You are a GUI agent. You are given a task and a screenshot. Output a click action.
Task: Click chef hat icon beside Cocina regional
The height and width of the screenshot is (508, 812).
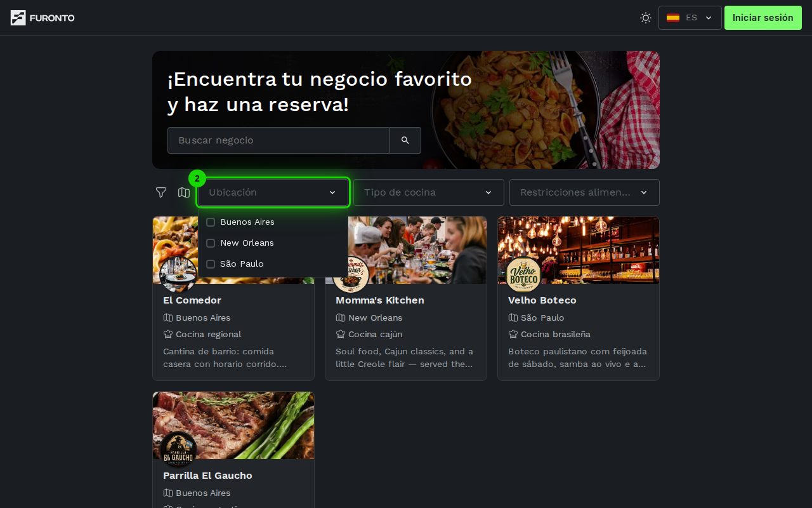[x=168, y=334]
